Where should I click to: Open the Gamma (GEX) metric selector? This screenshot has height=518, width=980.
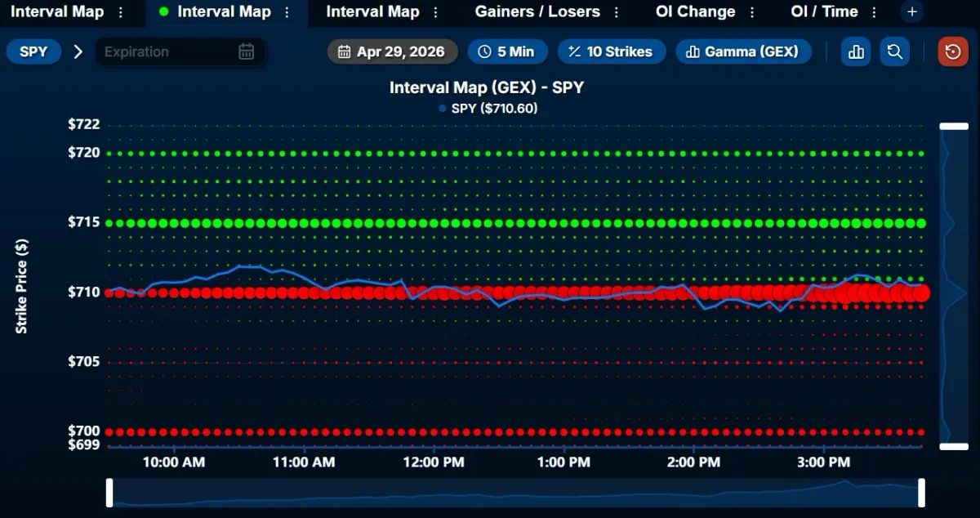tap(743, 51)
